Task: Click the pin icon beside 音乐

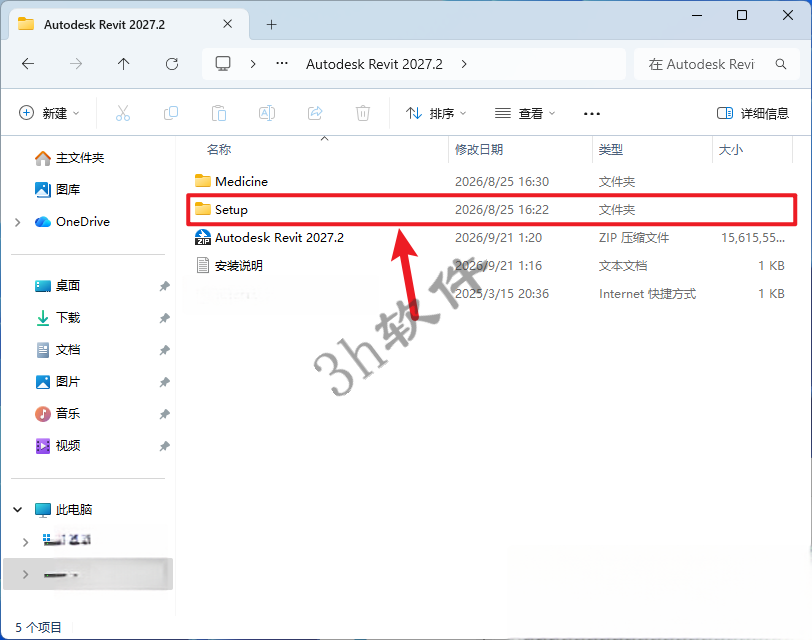Action: pos(164,414)
